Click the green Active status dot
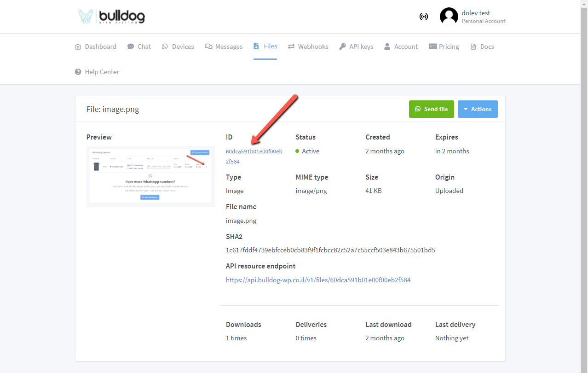The height and width of the screenshot is (373, 588). click(x=298, y=151)
